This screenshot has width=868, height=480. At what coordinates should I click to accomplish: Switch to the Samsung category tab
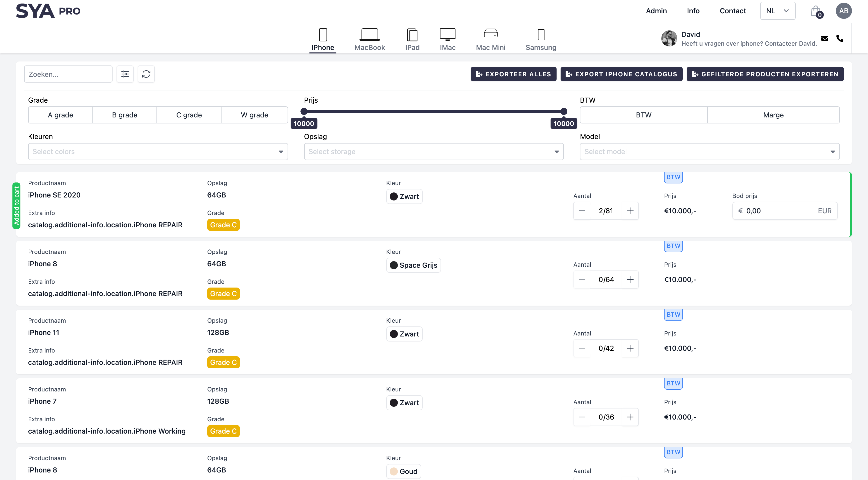click(541, 40)
